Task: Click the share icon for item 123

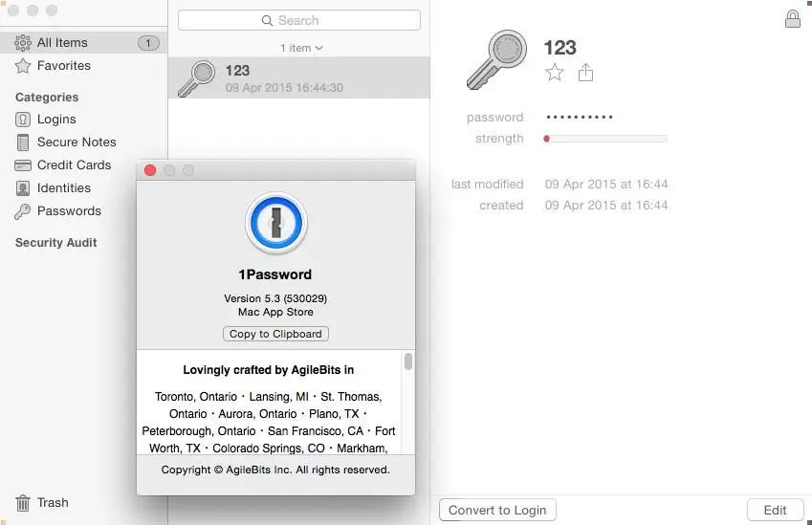Action: [x=585, y=73]
